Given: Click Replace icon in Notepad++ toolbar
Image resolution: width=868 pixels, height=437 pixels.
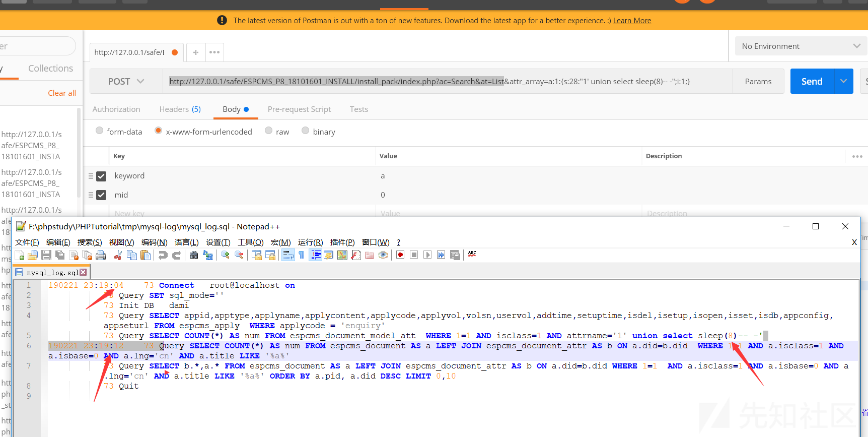Looking at the screenshot, I should (x=207, y=255).
